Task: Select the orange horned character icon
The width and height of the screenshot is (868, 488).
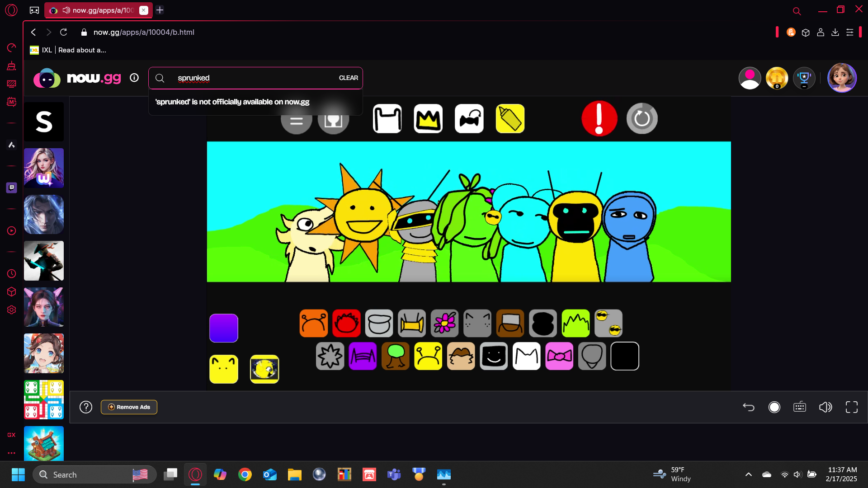Action: [x=313, y=323]
